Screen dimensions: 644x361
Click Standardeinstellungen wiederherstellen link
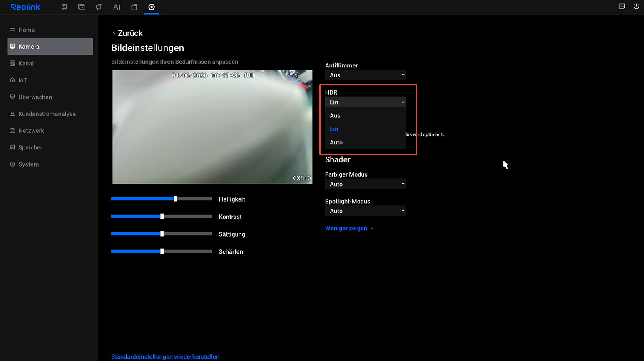165,356
